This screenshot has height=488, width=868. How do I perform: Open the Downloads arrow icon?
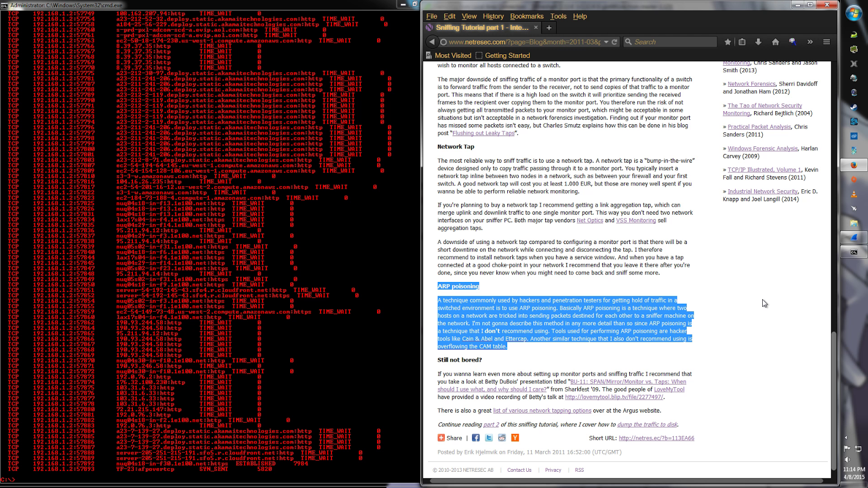click(x=758, y=42)
